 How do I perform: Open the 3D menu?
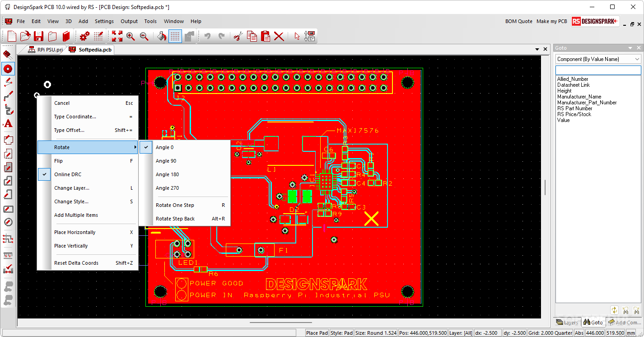69,21
